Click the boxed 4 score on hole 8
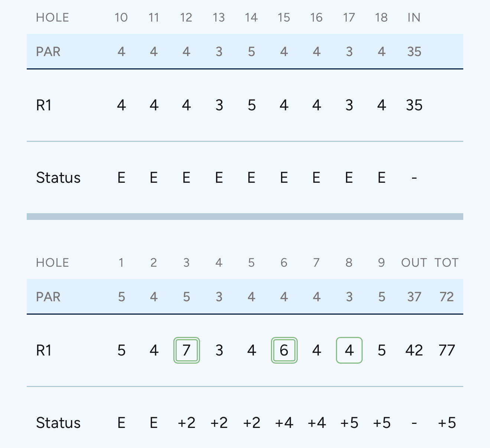 click(x=349, y=350)
